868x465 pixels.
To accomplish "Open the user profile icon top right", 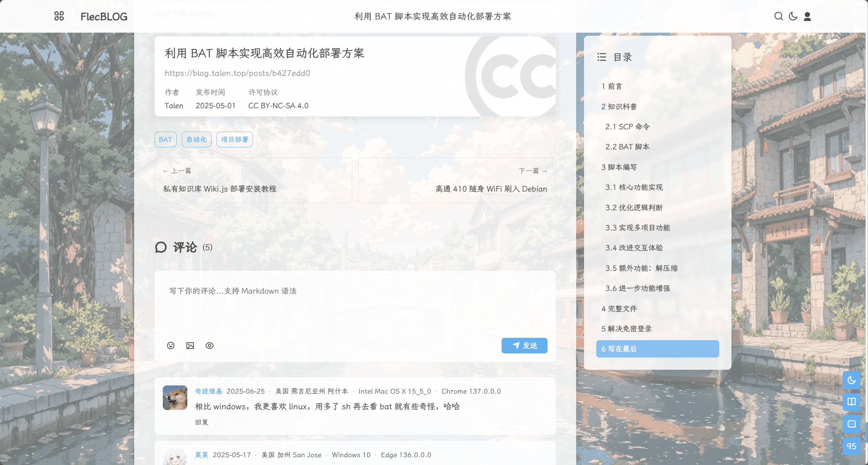I will coord(806,16).
